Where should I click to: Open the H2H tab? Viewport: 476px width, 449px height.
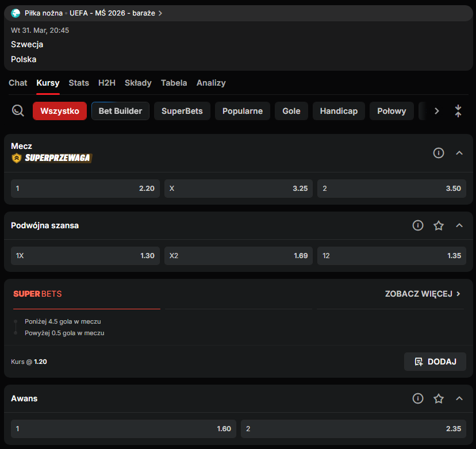pos(107,83)
